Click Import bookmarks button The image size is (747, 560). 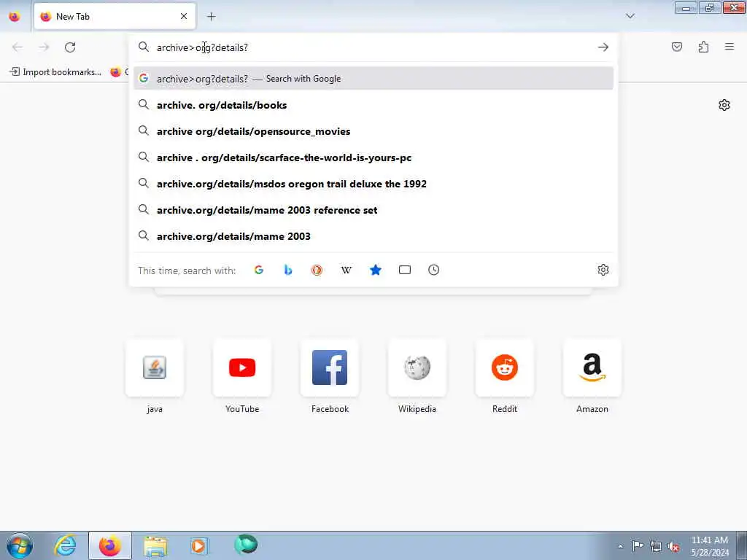(55, 72)
